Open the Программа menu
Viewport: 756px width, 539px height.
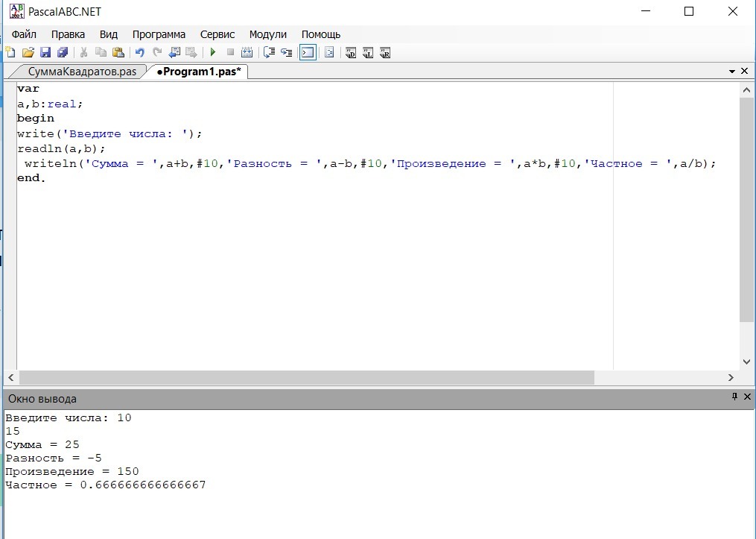point(159,34)
